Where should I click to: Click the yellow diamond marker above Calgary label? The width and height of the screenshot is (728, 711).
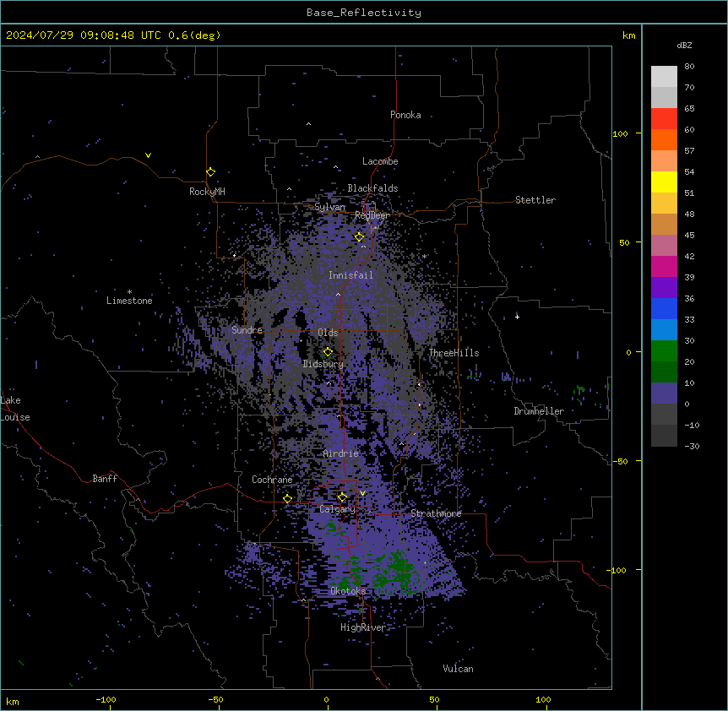tap(342, 497)
